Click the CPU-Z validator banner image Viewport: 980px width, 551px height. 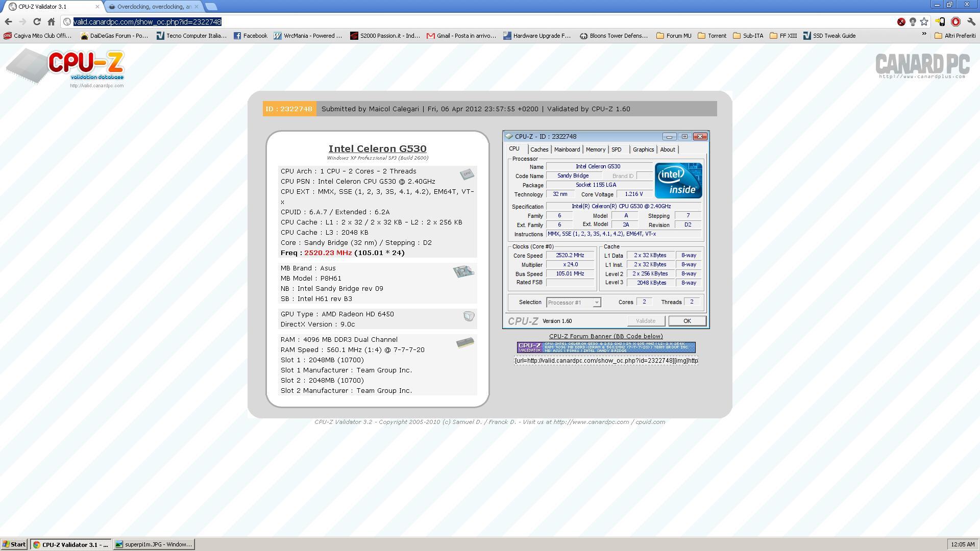[x=606, y=347]
